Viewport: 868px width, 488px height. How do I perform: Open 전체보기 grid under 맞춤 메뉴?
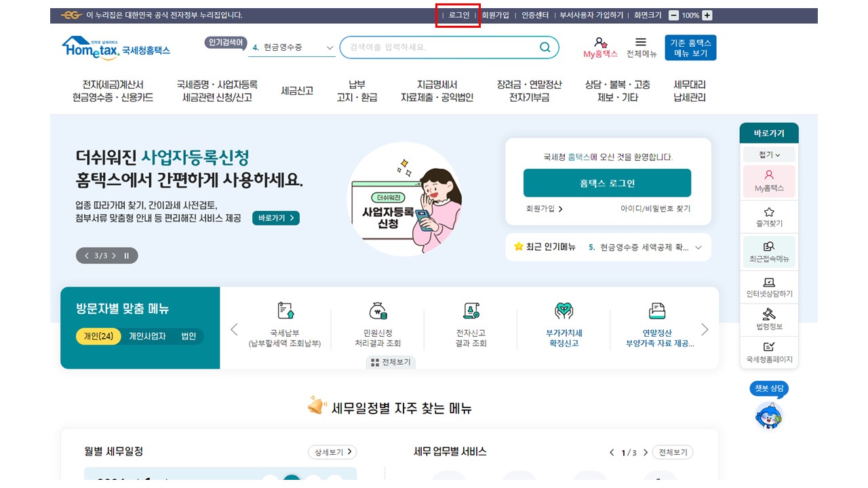click(391, 362)
